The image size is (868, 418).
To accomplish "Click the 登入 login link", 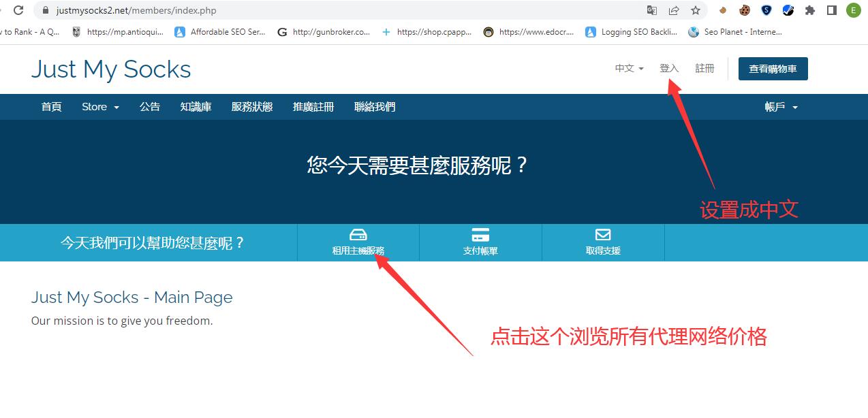I will (668, 68).
